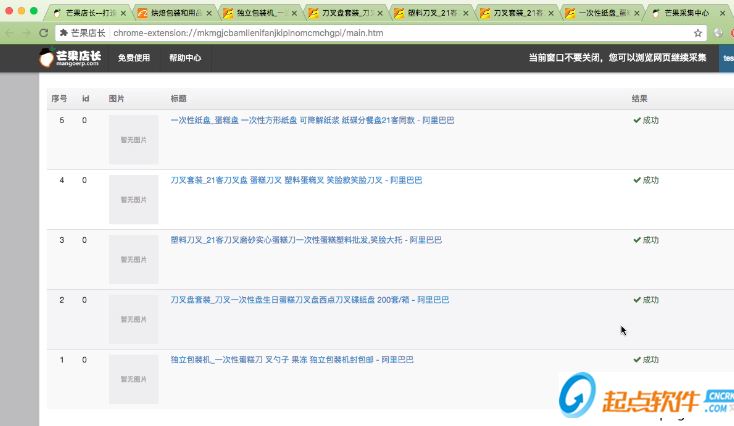Close the 烘焙包装和用品 tab
The image size is (734, 426).
point(209,13)
